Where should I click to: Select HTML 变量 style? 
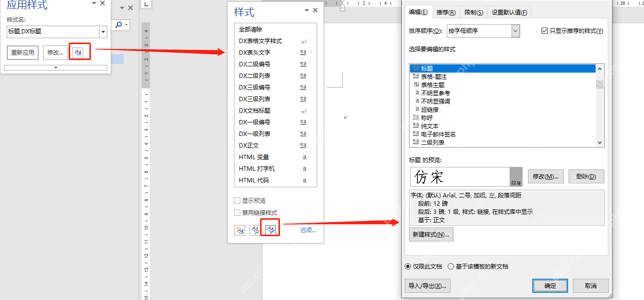275,157
